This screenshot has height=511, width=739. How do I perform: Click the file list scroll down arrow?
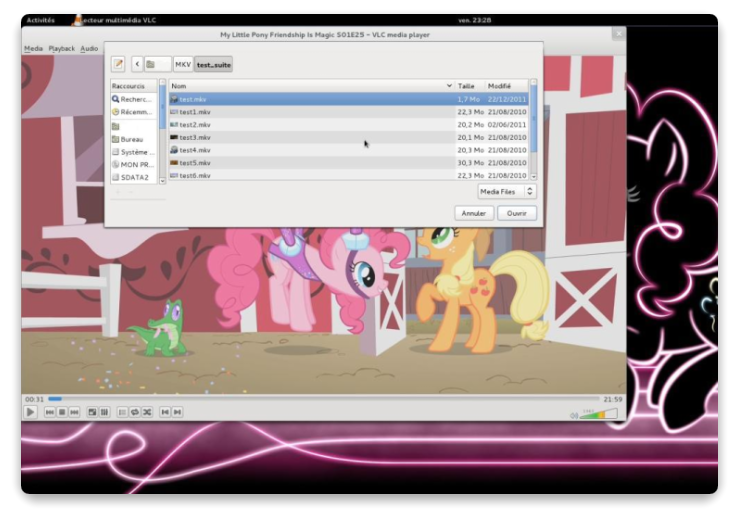tap(534, 177)
